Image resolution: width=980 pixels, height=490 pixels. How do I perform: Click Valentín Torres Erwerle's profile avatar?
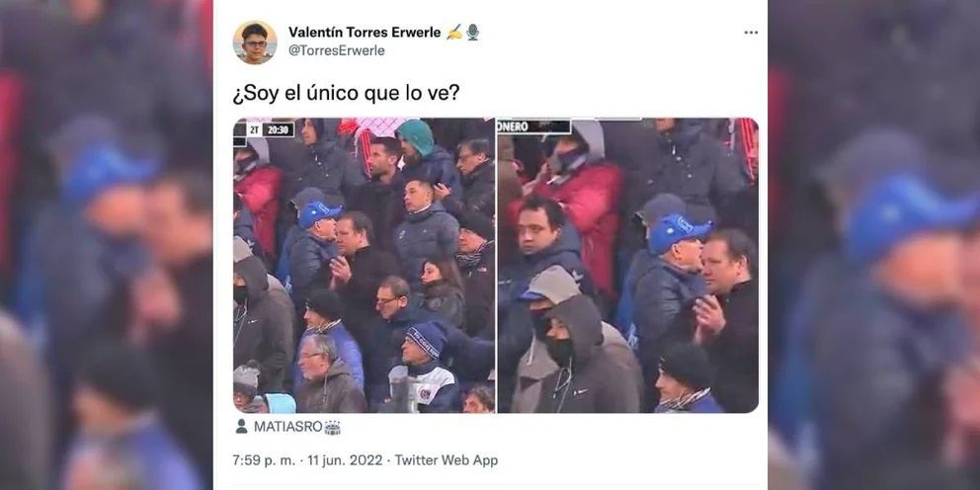[255, 42]
